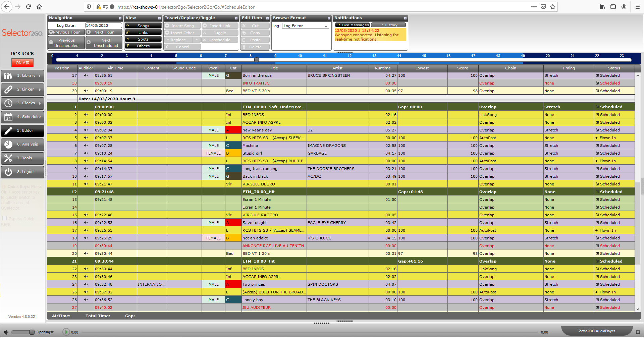Click the Log Date input field

(103, 25)
